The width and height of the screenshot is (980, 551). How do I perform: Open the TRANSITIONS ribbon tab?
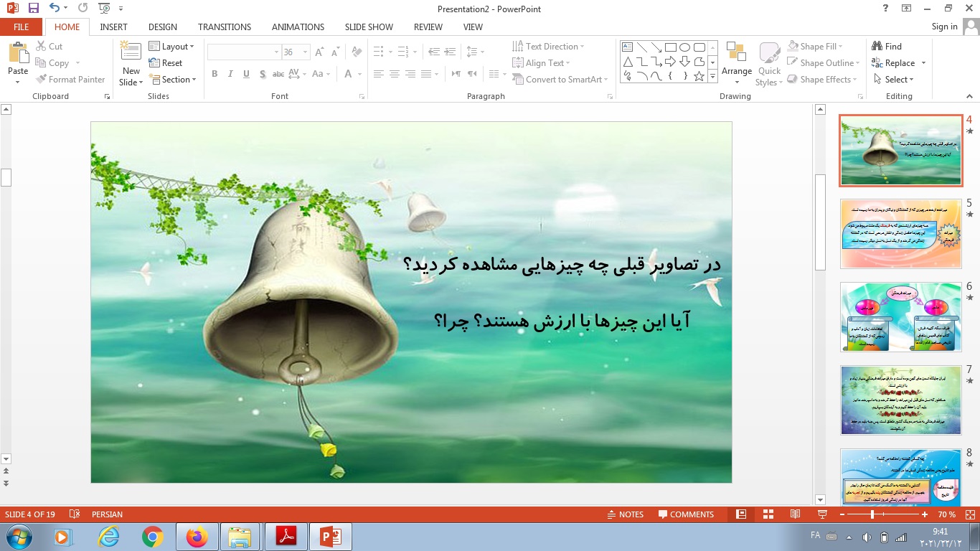(225, 27)
